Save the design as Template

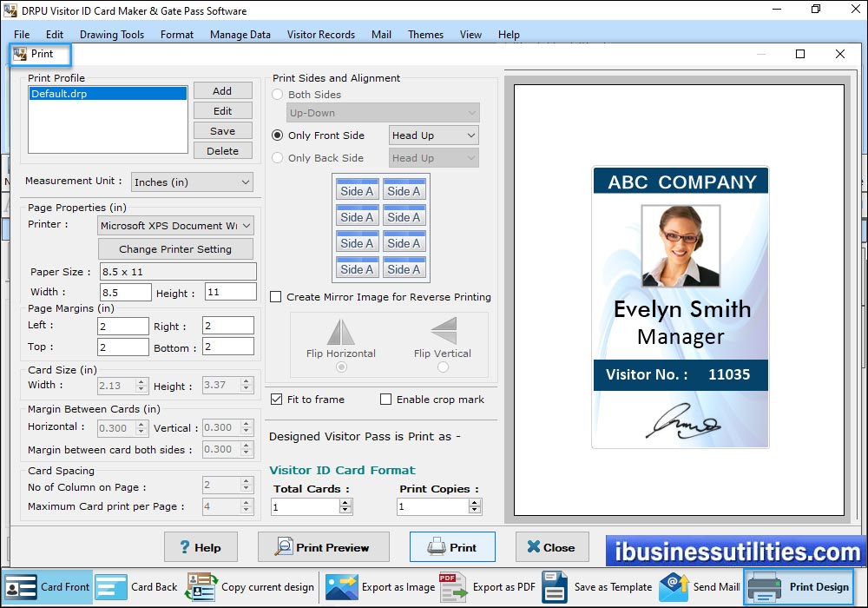point(555,587)
